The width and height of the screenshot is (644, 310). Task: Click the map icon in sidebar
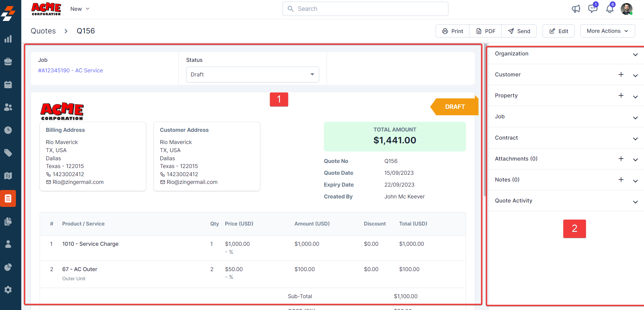click(8, 175)
